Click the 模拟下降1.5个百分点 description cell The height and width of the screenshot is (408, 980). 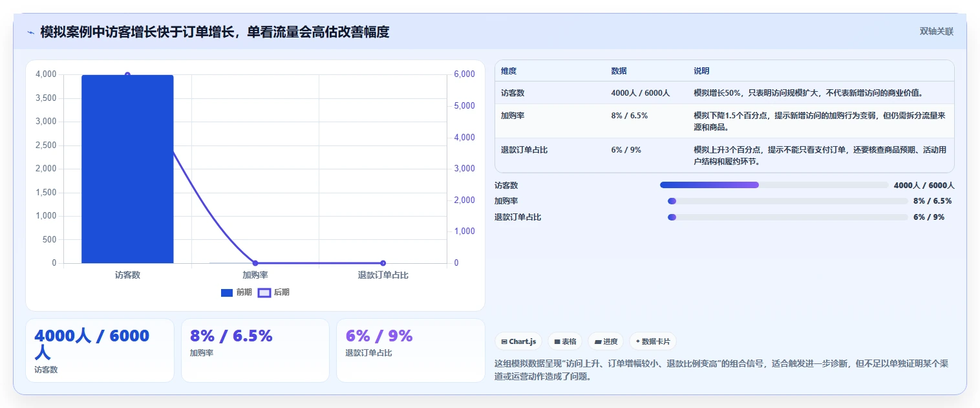click(x=820, y=121)
